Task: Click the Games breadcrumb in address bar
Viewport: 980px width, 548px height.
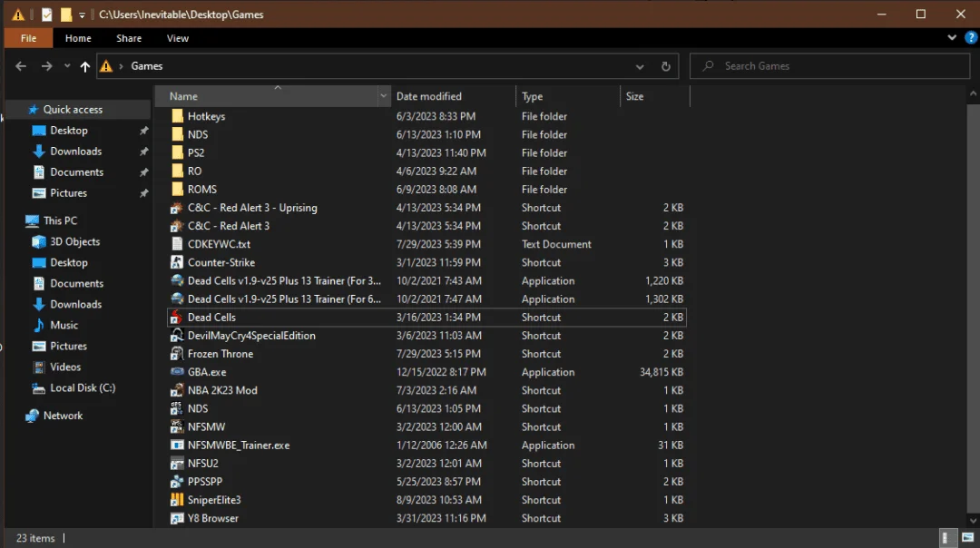Action: pos(147,66)
